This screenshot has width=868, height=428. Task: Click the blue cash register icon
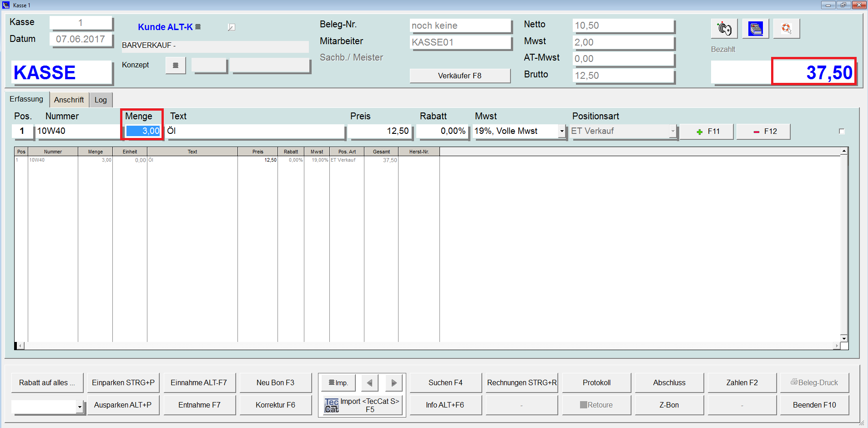tap(756, 29)
